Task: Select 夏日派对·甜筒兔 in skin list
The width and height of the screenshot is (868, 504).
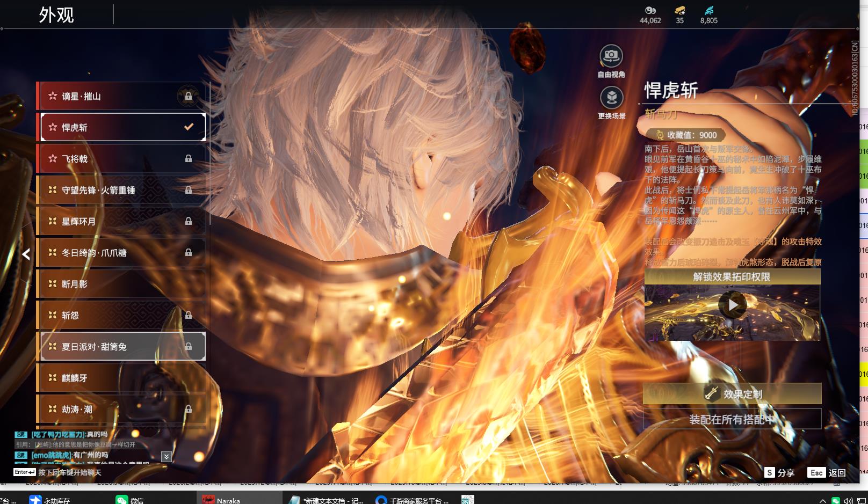Action: click(x=121, y=347)
